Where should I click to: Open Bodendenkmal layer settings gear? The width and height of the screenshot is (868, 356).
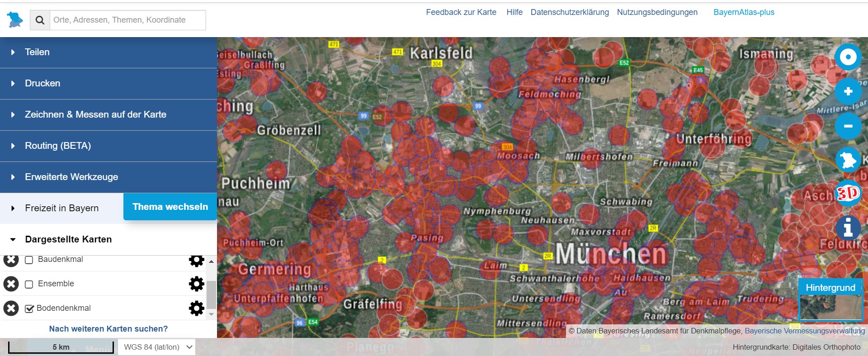click(196, 308)
